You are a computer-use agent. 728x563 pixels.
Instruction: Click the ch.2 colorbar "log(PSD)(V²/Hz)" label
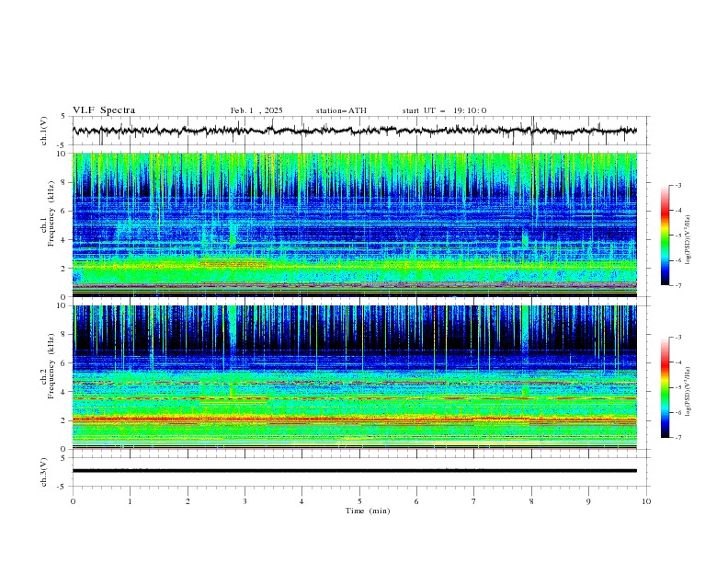pyautogui.click(x=688, y=392)
